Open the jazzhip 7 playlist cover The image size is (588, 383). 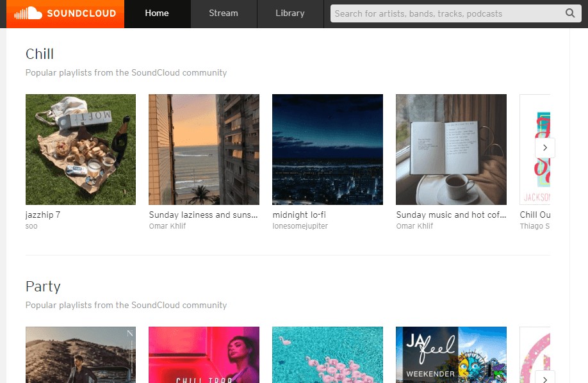click(80, 149)
